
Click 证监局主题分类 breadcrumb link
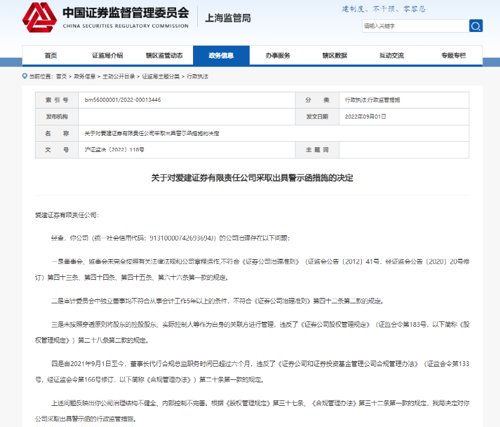161,76
